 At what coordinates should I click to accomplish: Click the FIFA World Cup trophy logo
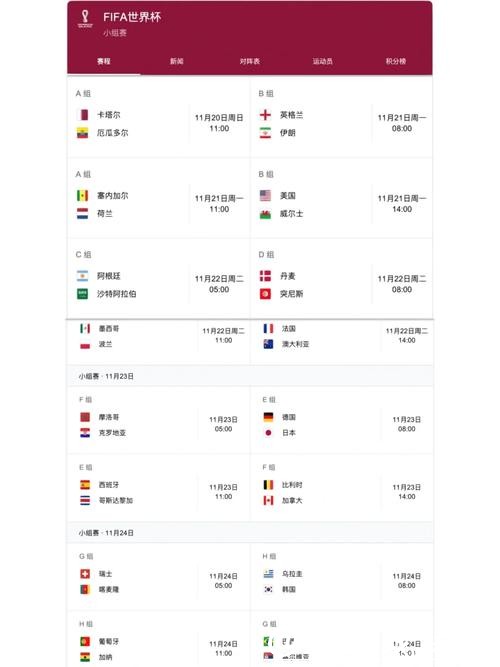click(x=85, y=19)
